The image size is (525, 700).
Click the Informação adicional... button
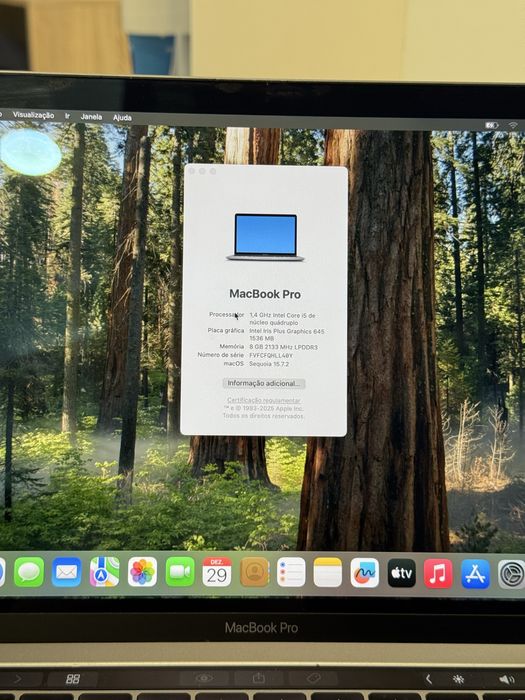263,383
